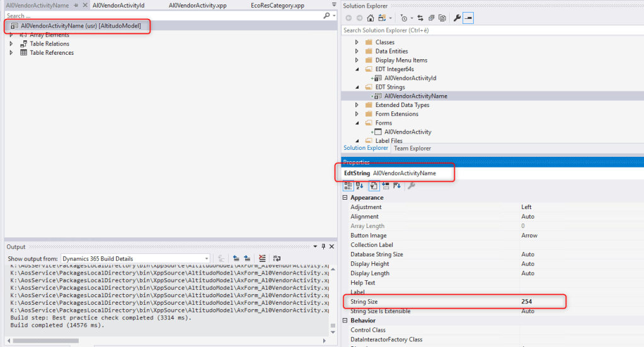644x347 pixels.
Task: Click Collapse All icon in Solution Explorer
Action: (430, 18)
